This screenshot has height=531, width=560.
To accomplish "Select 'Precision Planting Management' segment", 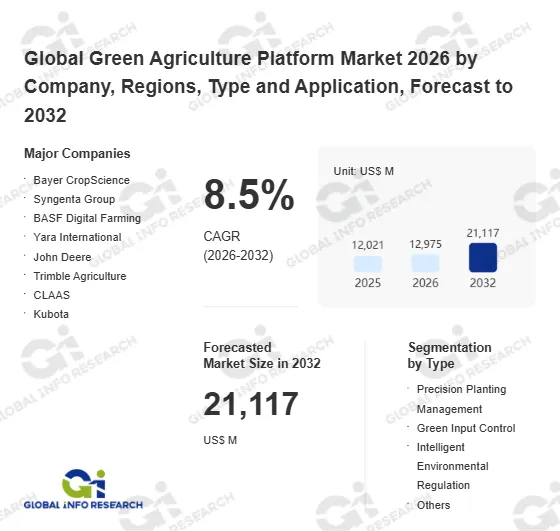I will pos(461,399).
